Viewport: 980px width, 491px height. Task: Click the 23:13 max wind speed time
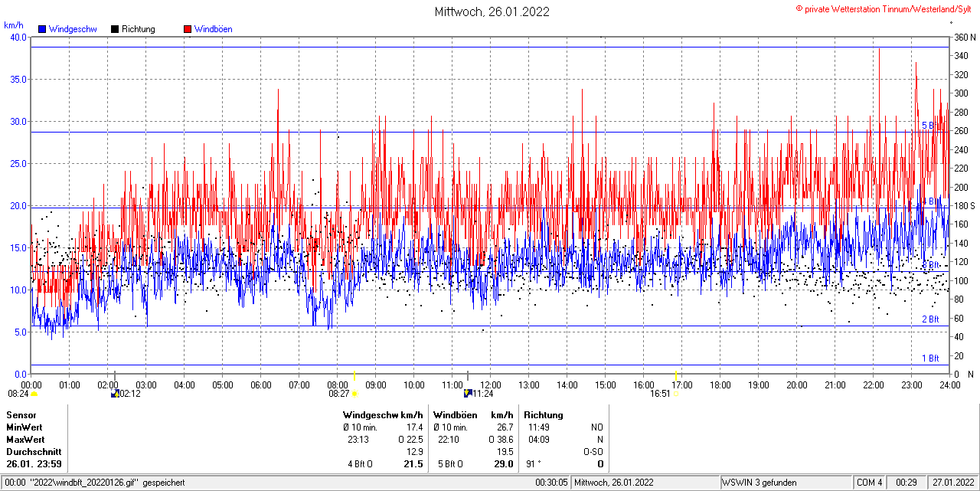click(358, 440)
